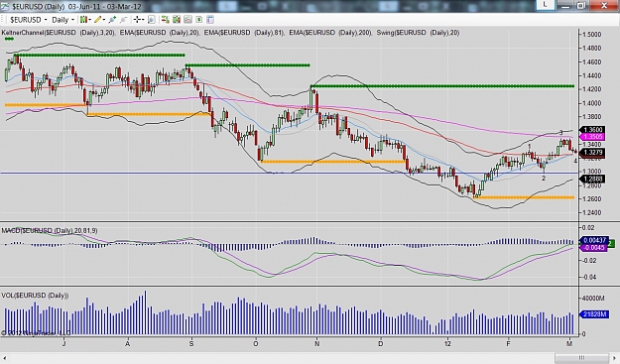Viewport: 620px width, 364px height.
Task: Click the EMA 20 indicator label
Action: (x=160, y=33)
